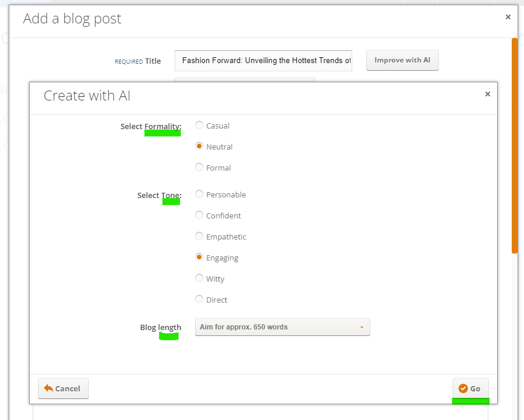Image resolution: width=524 pixels, height=420 pixels.
Task: Open the Blog length dropdown
Action: (x=282, y=327)
